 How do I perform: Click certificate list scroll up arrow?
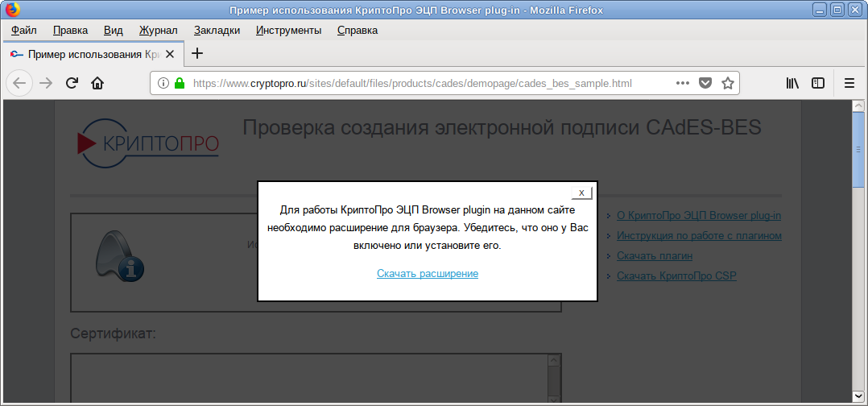click(x=554, y=360)
